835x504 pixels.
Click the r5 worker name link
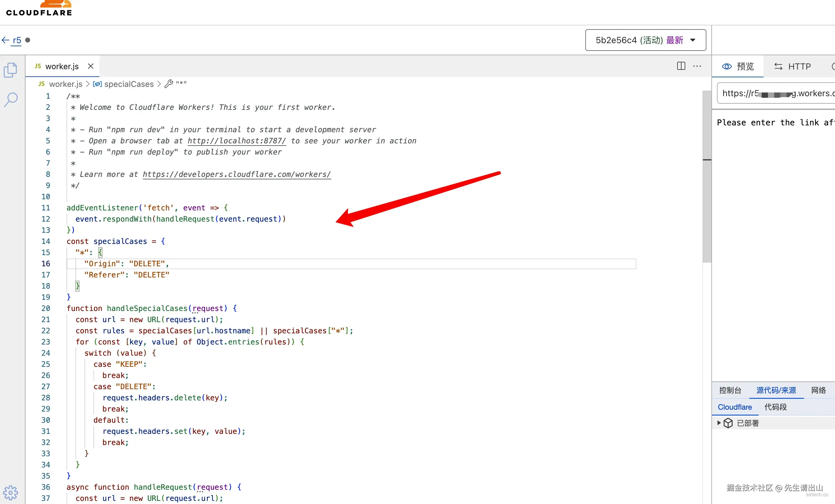(x=17, y=40)
